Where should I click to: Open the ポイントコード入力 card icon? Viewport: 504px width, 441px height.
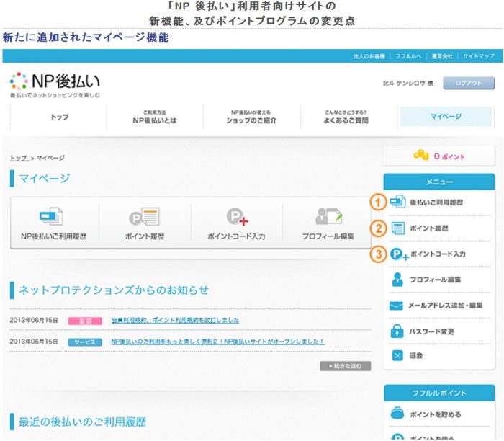tap(237, 216)
